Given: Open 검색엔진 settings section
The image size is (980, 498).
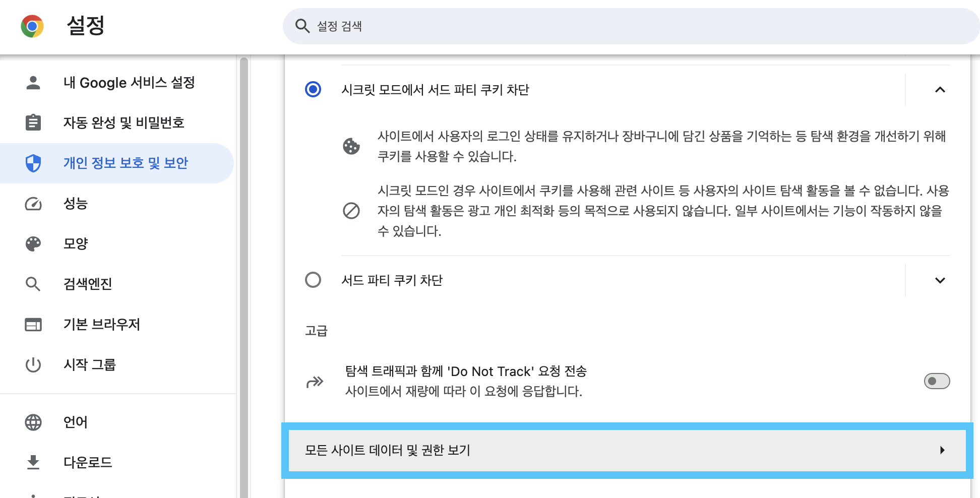Looking at the screenshot, I should tap(88, 284).
